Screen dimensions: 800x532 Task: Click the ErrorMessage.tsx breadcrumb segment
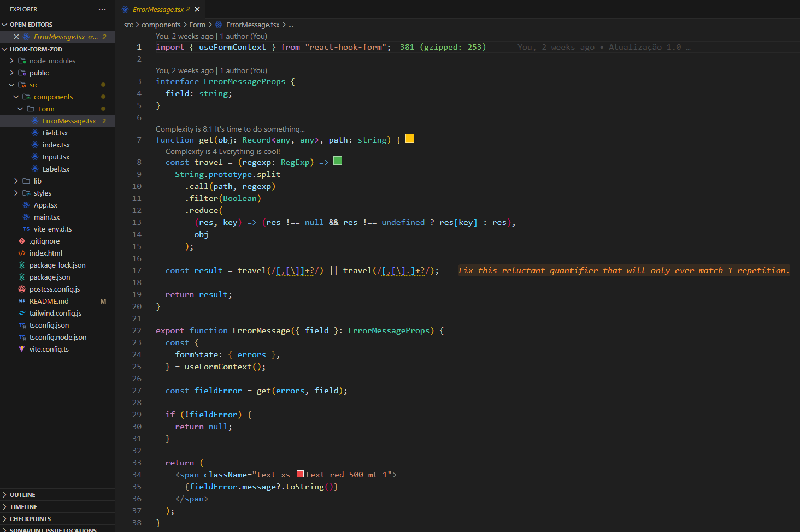click(252, 25)
